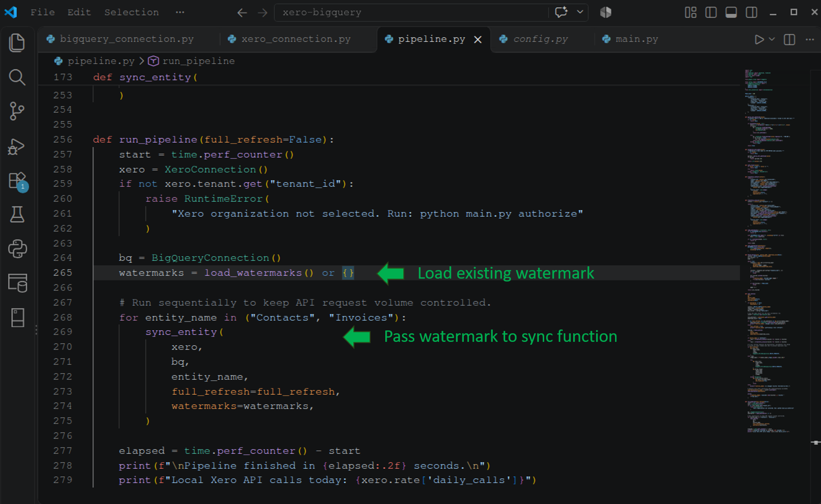Expand the Copilot chat dropdown arrow
The image size is (821, 504).
click(580, 12)
